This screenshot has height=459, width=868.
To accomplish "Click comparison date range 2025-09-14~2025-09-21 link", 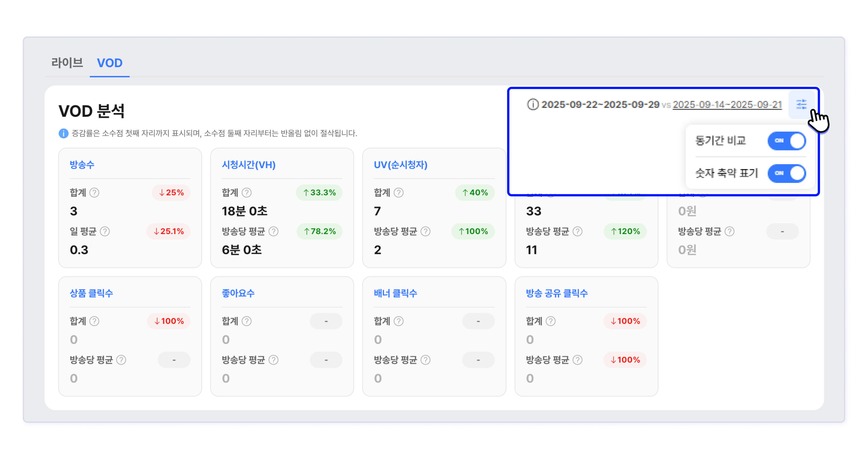I will click(x=727, y=105).
